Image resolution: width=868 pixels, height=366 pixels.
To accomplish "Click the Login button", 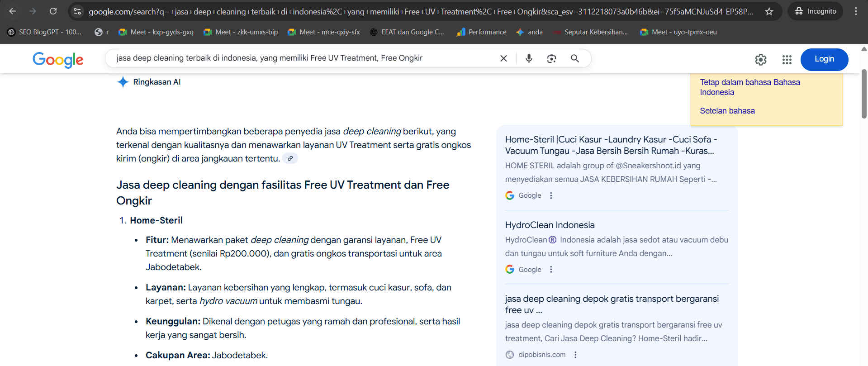I will click(x=824, y=59).
